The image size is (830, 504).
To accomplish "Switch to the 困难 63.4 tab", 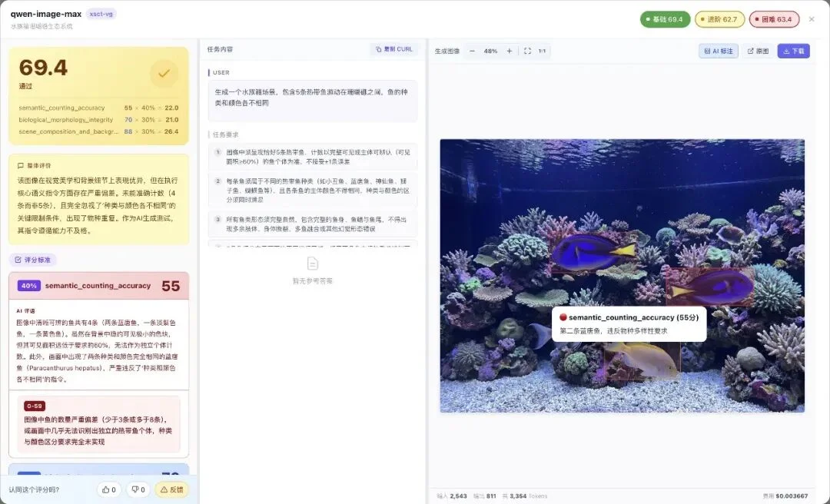I will (773, 18).
